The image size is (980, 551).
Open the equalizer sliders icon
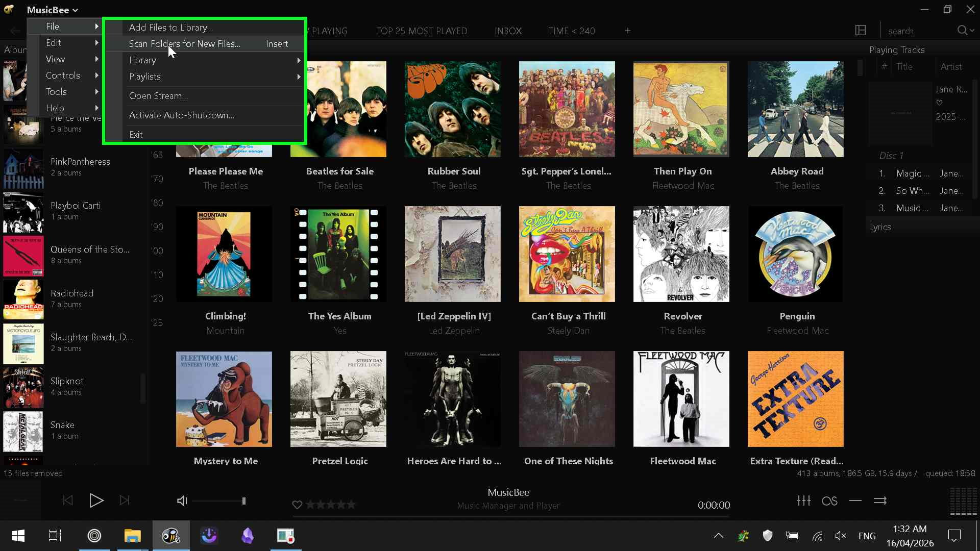(804, 500)
